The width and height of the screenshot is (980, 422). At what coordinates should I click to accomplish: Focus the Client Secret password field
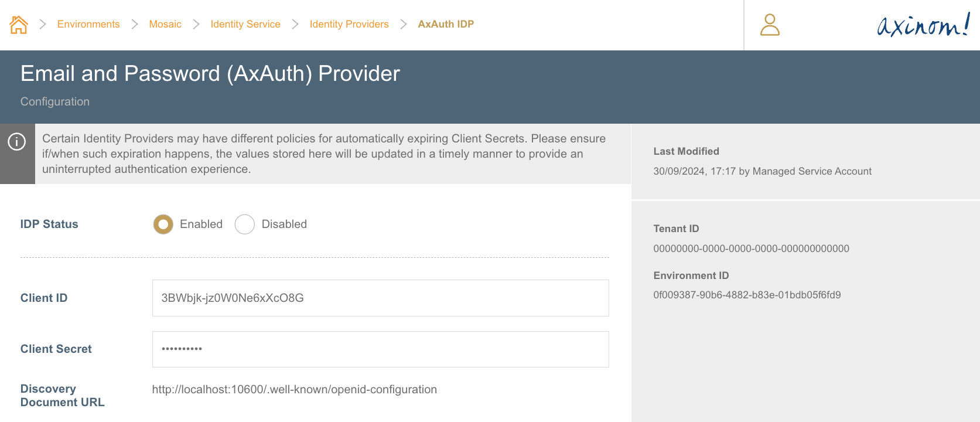[380, 349]
